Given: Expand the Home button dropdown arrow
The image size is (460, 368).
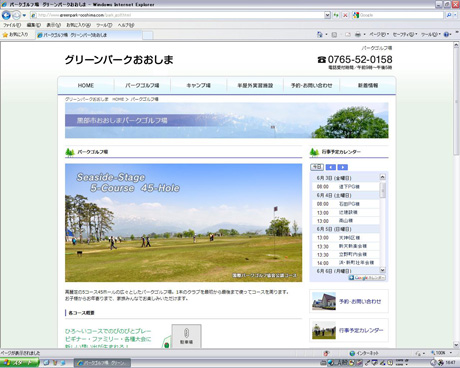Looking at the screenshot, I should [326, 34].
